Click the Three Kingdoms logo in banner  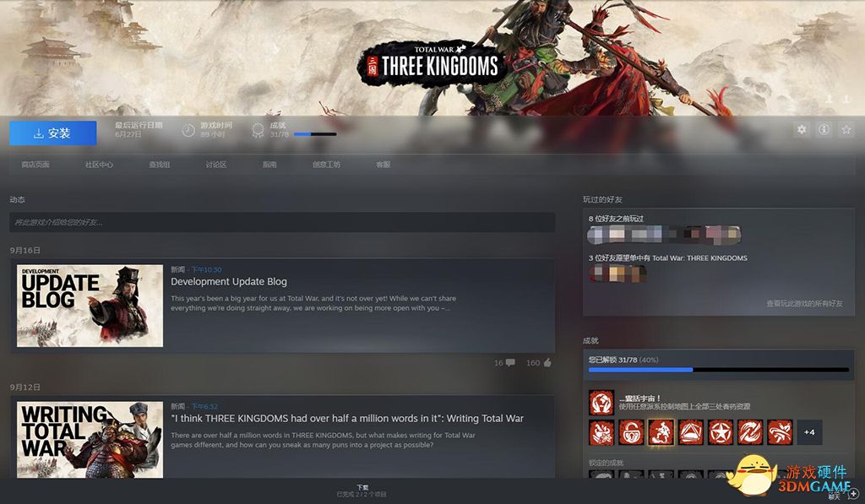(430, 63)
